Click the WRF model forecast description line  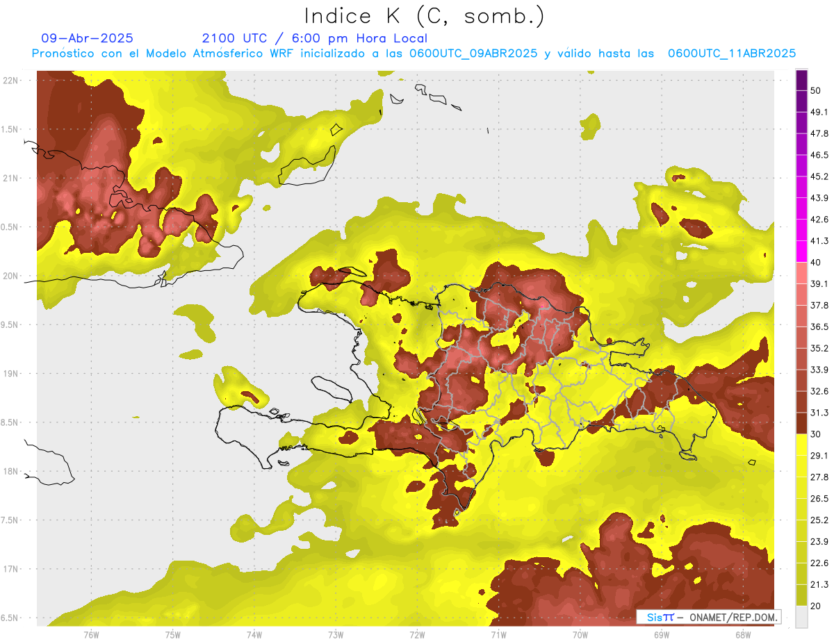click(x=414, y=53)
